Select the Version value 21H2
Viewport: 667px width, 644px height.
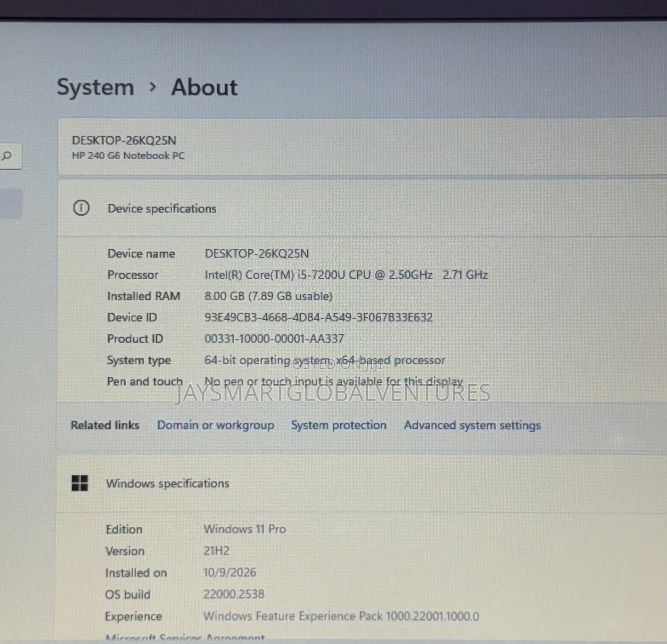point(216,551)
